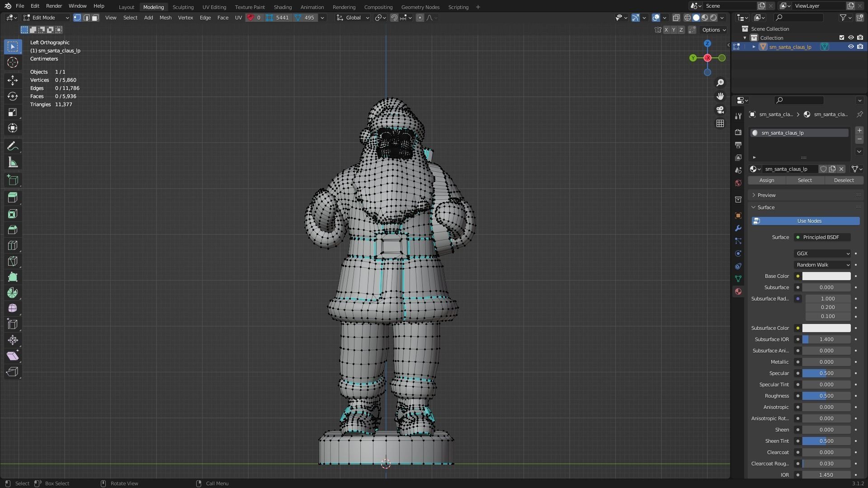Viewport: 868px width, 488px height.
Task: Click the Roughness slider
Action: point(826,396)
